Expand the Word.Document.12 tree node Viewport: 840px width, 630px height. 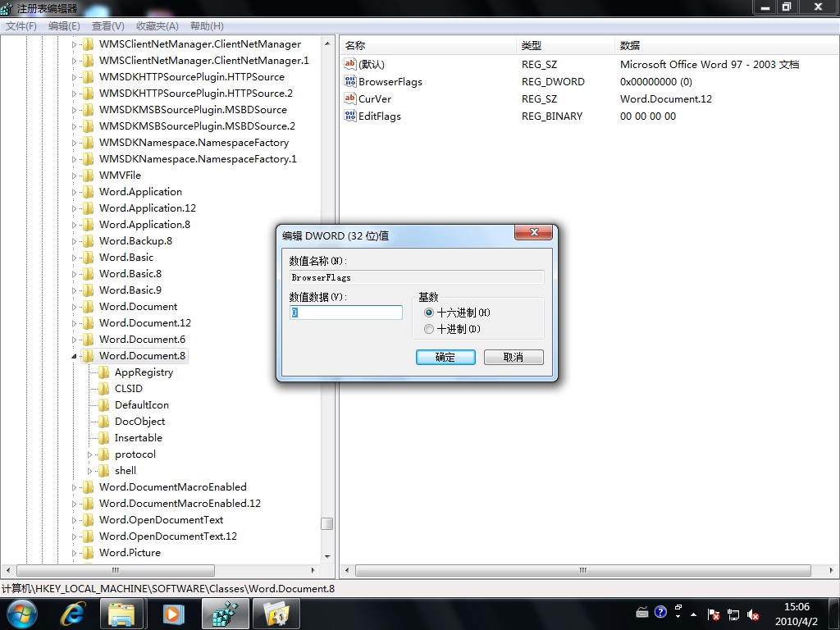(74, 323)
